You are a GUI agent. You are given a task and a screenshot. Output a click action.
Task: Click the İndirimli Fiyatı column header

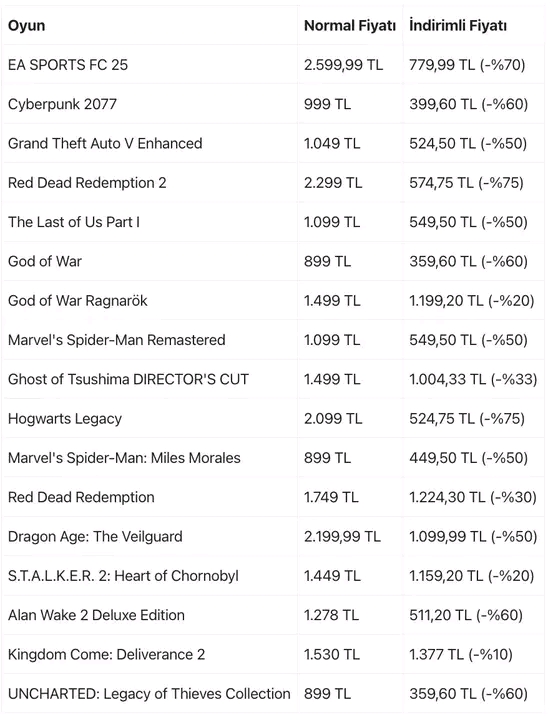(x=457, y=25)
